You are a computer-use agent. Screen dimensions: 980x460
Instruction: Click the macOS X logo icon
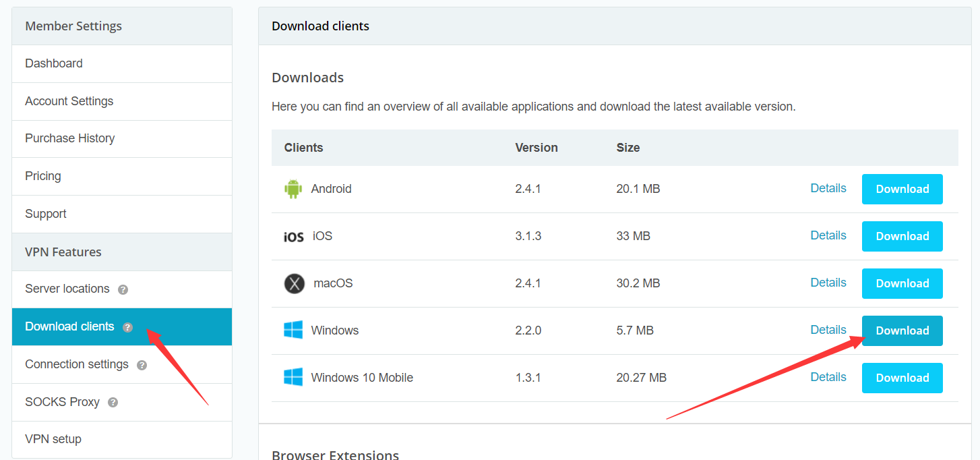click(x=295, y=283)
